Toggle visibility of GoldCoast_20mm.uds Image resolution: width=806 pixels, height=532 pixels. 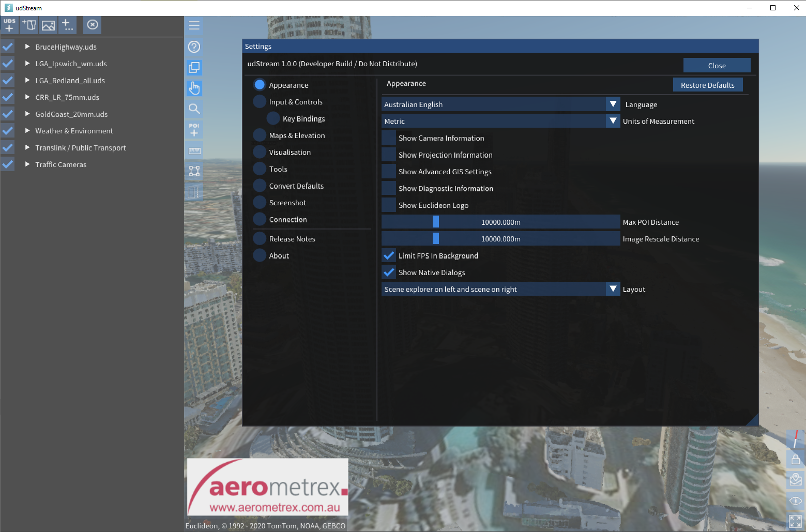8,114
